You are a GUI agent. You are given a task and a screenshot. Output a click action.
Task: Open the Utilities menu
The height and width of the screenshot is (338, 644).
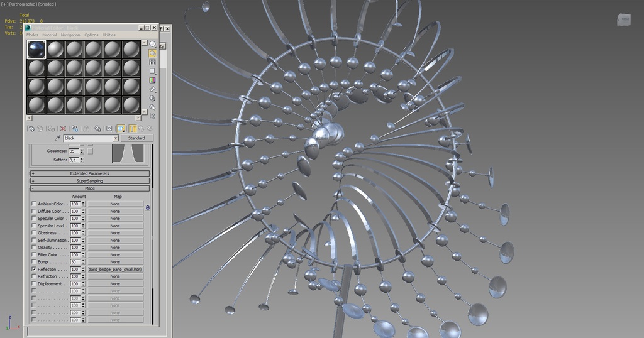[x=109, y=35]
